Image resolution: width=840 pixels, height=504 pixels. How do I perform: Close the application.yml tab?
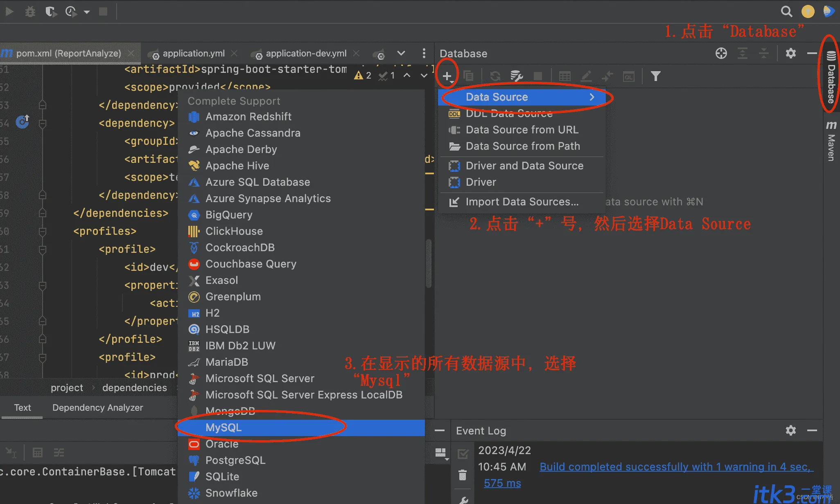[234, 53]
